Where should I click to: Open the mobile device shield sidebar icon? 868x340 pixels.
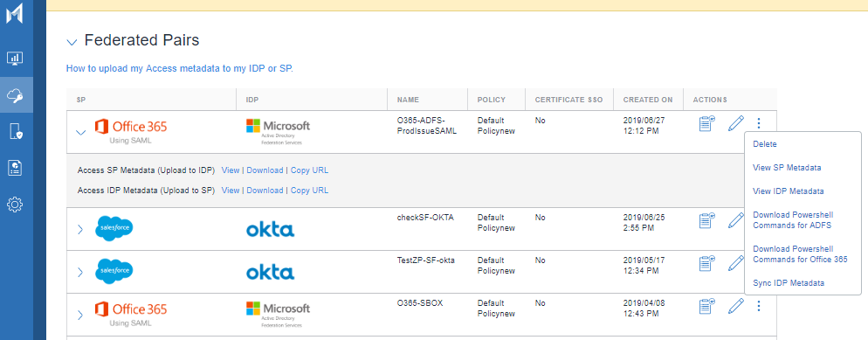click(x=15, y=131)
